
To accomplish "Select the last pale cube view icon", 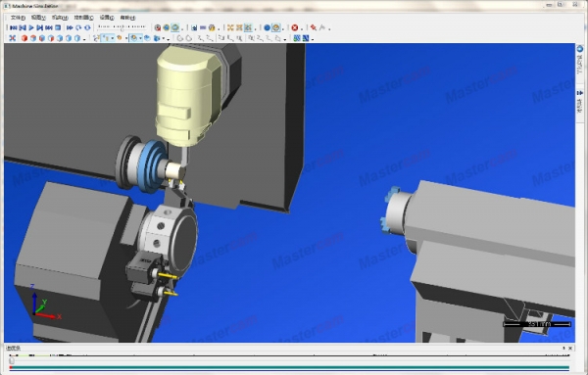I will point(76,38).
